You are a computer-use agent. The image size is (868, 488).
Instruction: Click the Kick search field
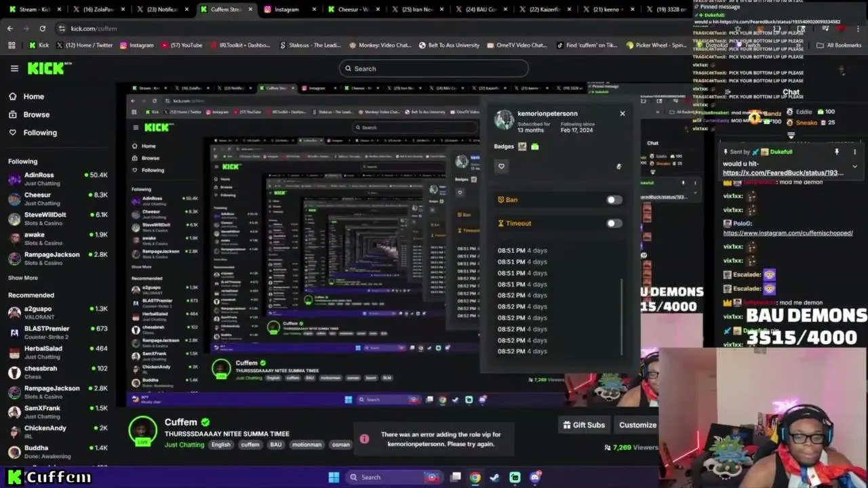point(434,68)
